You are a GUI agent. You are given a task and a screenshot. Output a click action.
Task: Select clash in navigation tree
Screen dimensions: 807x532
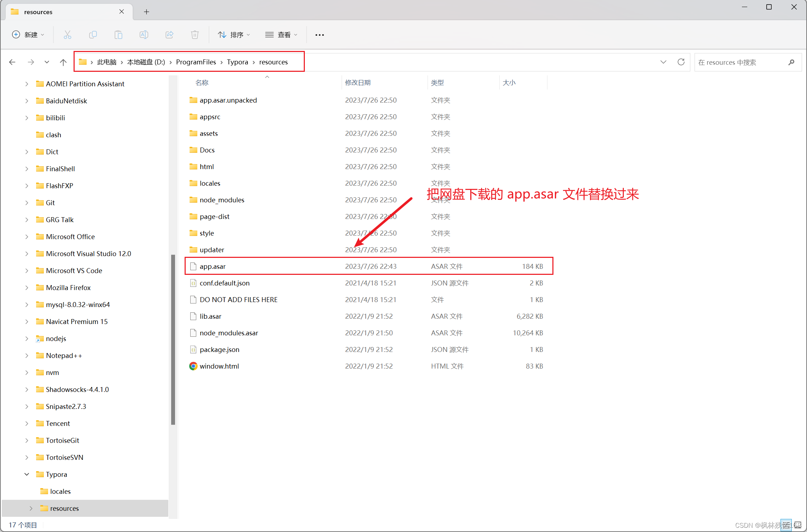click(x=53, y=135)
